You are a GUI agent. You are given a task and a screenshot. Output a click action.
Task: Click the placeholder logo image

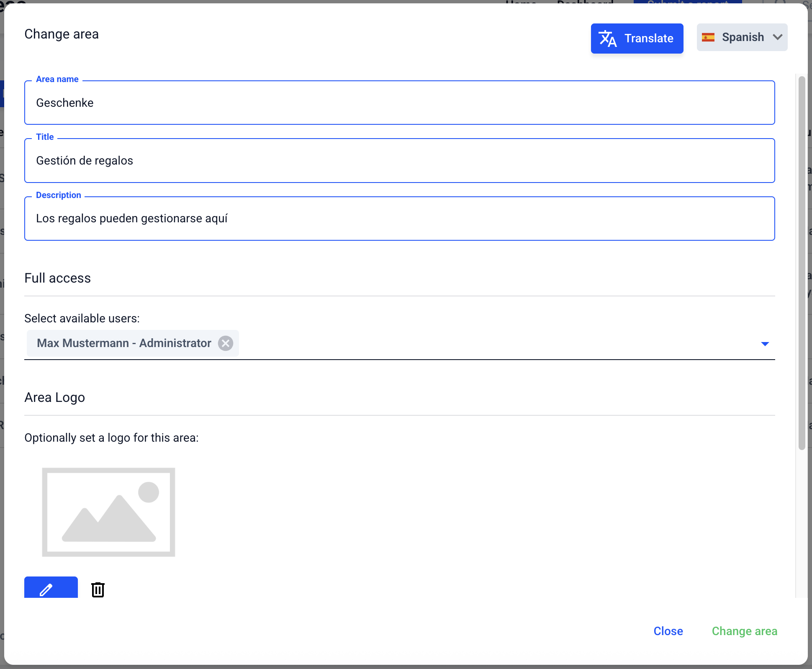coord(108,512)
